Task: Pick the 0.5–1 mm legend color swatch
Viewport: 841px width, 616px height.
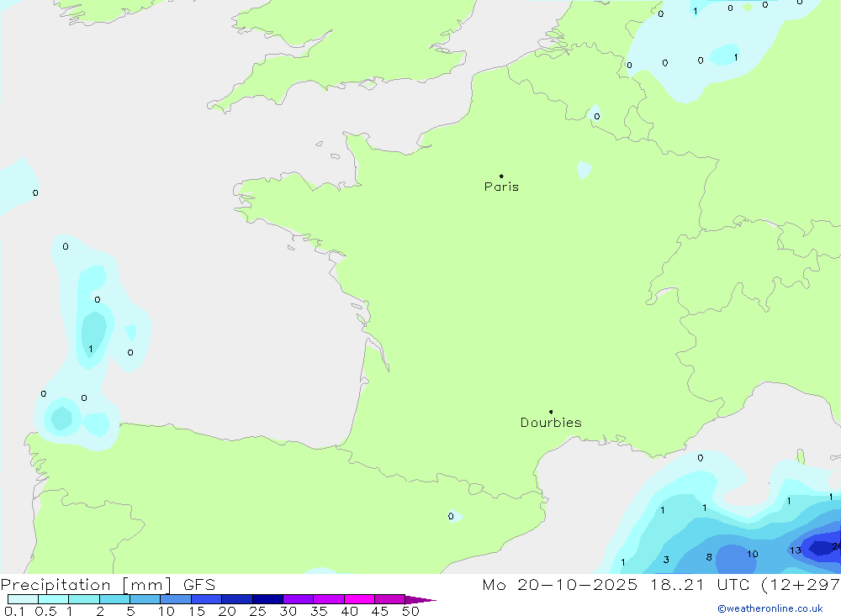Action: coord(53,599)
